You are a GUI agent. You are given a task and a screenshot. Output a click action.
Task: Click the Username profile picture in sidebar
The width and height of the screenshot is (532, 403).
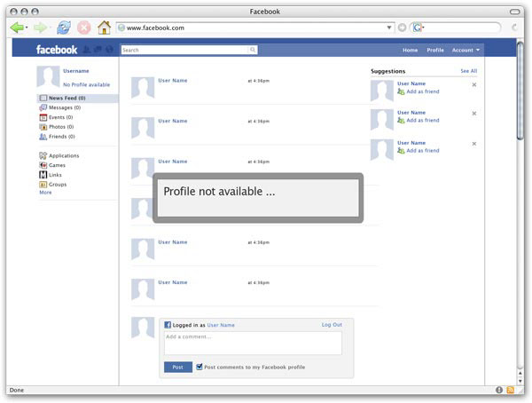click(48, 77)
